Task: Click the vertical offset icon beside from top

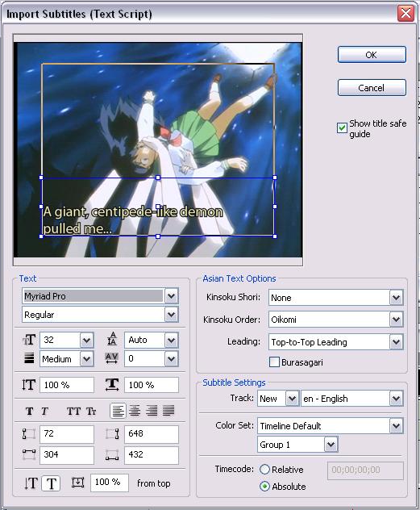Action: tap(77, 483)
